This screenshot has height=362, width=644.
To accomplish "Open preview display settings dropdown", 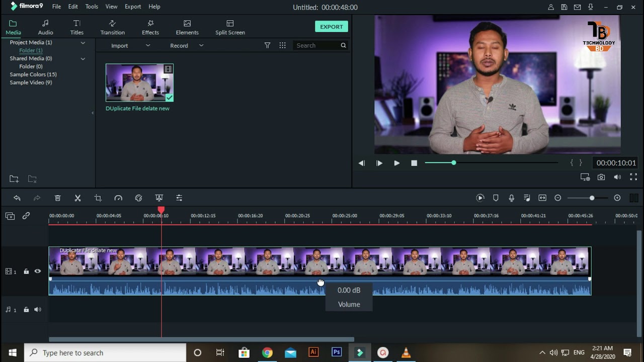I will [585, 177].
